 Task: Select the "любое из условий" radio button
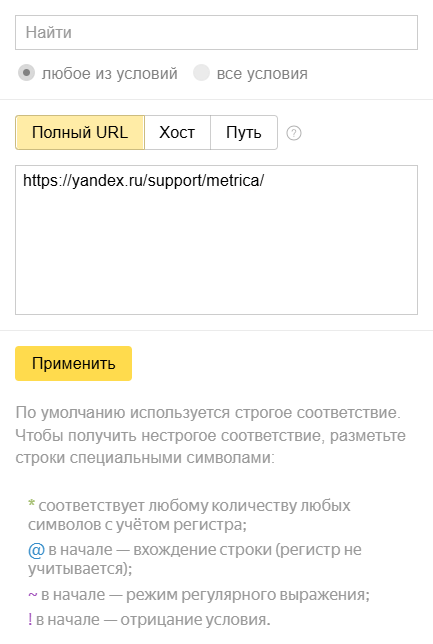click(26, 73)
